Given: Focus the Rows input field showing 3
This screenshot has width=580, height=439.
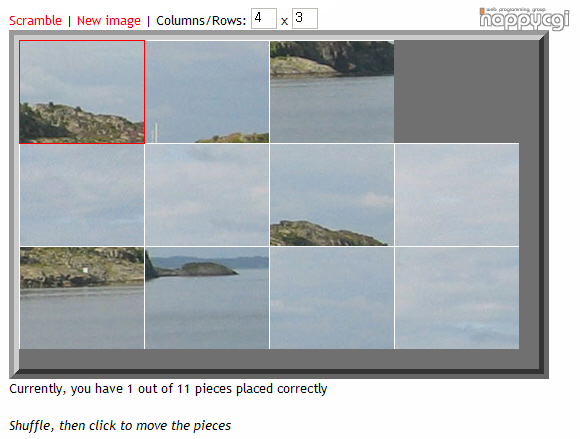Looking at the screenshot, I should click(305, 18).
